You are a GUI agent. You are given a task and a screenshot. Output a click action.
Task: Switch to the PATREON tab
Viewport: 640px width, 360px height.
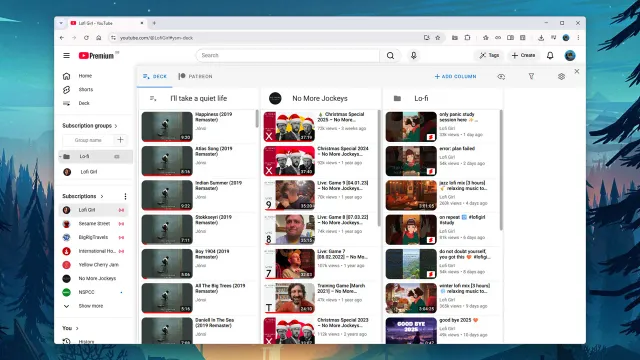tap(196, 76)
